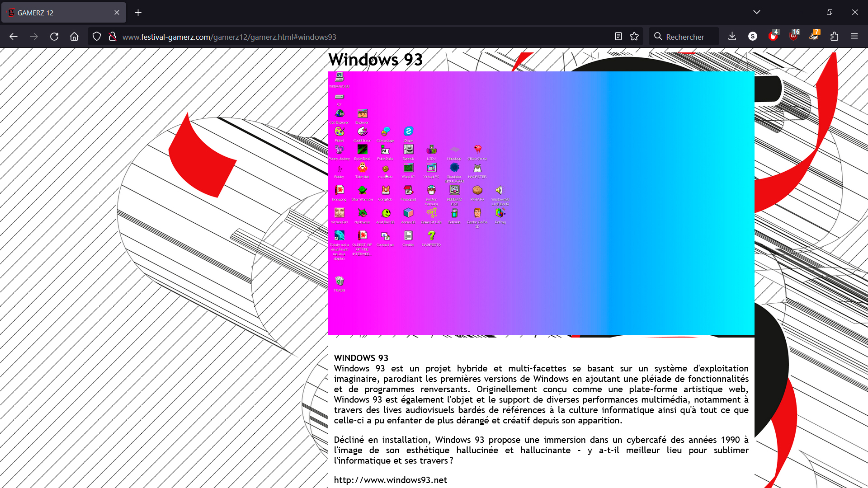The height and width of the screenshot is (488, 868).
Task: Open the browser hamburger menu
Action: click(854, 37)
